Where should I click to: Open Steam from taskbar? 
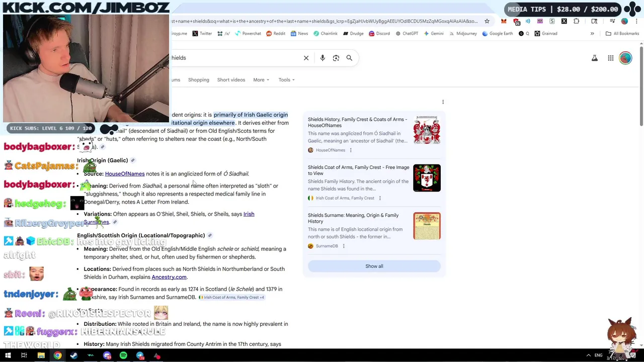(x=74, y=355)
